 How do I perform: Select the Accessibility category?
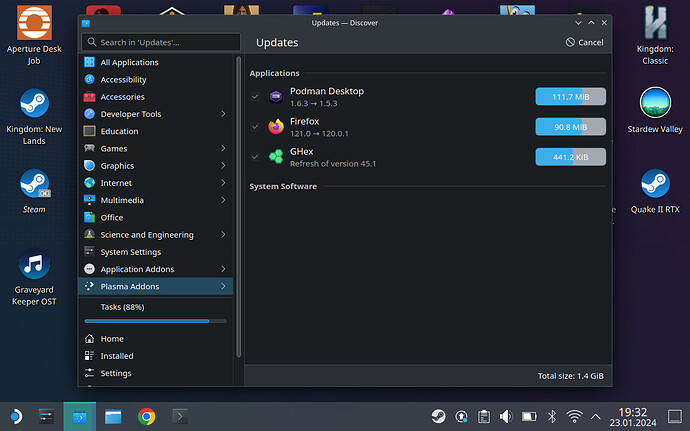click(156, 79)
